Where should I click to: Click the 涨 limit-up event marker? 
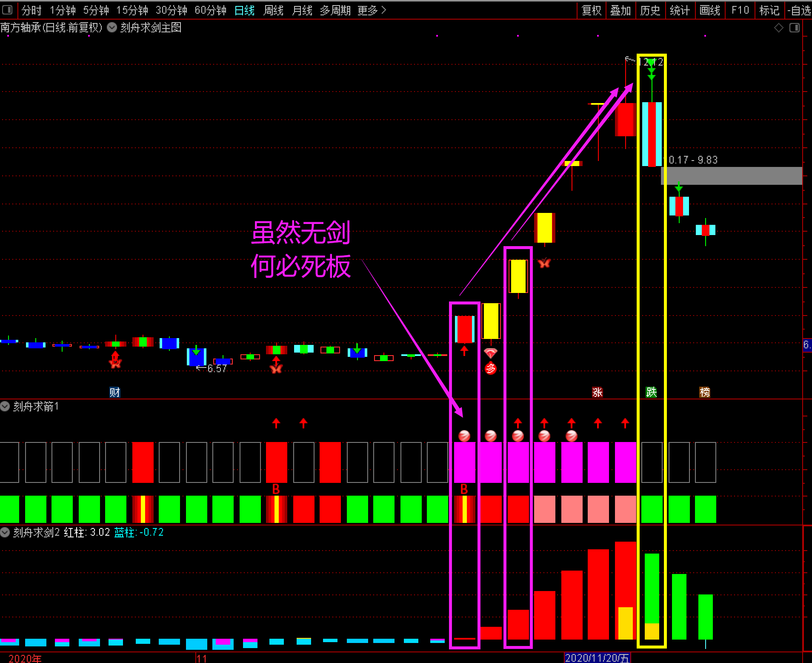pos(598,392)
